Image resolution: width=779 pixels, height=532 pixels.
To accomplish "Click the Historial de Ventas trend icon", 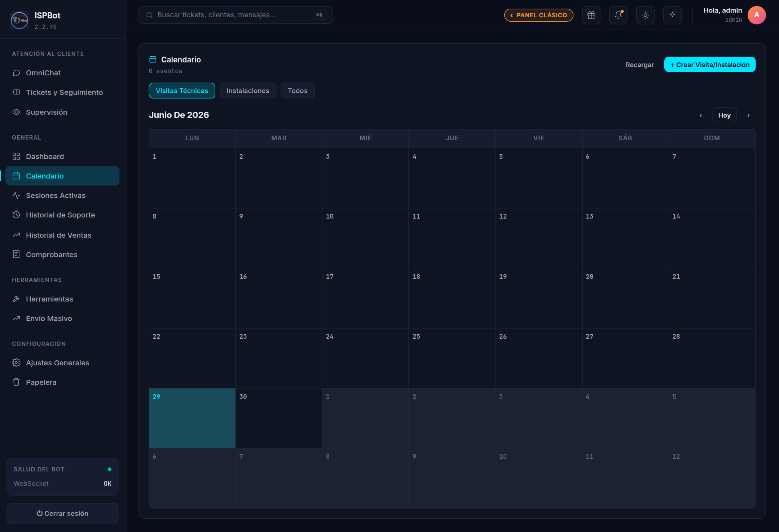I will point(16,235).
